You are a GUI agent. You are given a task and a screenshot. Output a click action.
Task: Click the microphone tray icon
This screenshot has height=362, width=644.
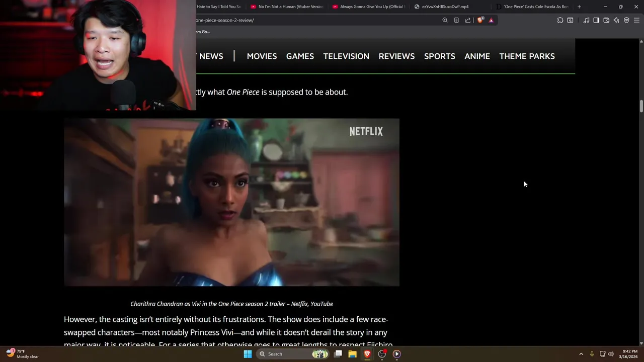[x=592, y=354]
